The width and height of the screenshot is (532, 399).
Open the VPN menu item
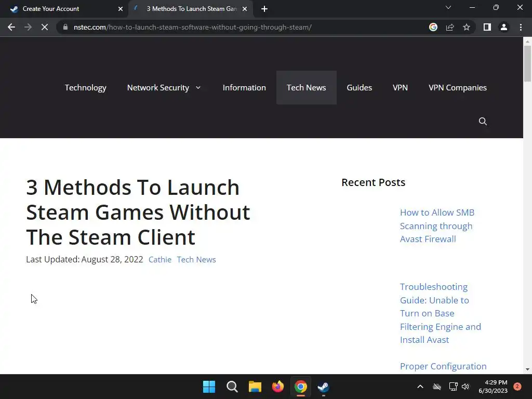click(400, 87)
